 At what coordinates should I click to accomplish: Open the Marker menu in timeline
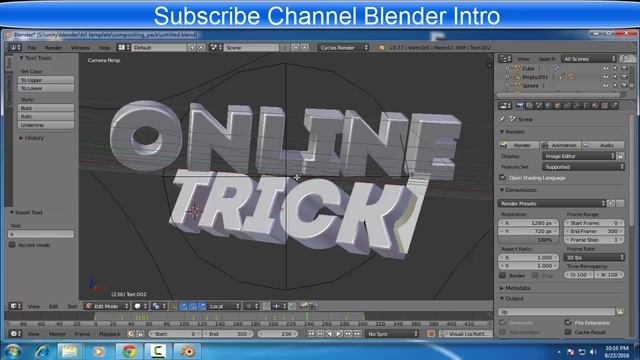(57, 333)
